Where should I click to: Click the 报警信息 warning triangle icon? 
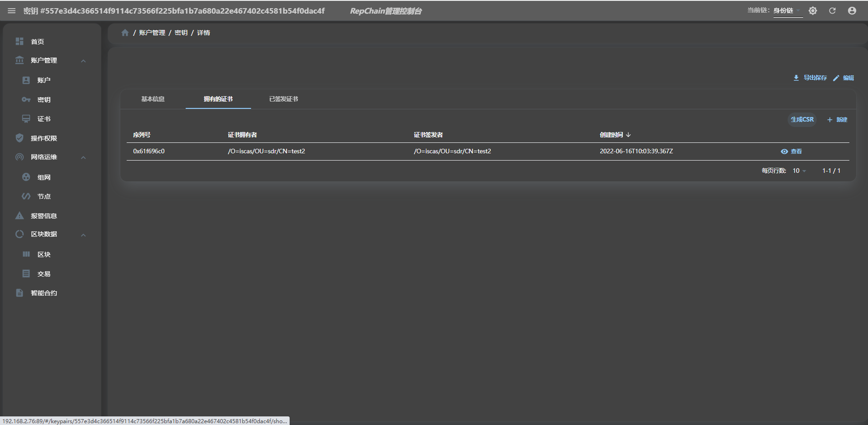pyautogui.click(x=20, y=215)
